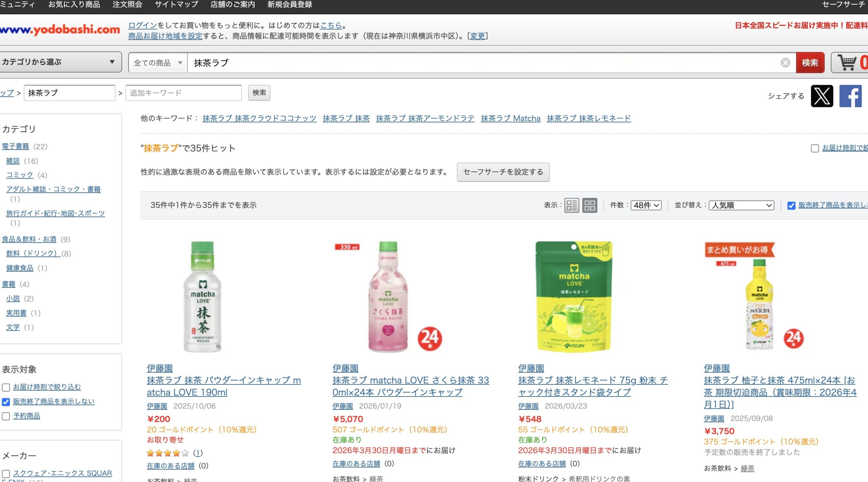Switch to list view display icon

571,205
